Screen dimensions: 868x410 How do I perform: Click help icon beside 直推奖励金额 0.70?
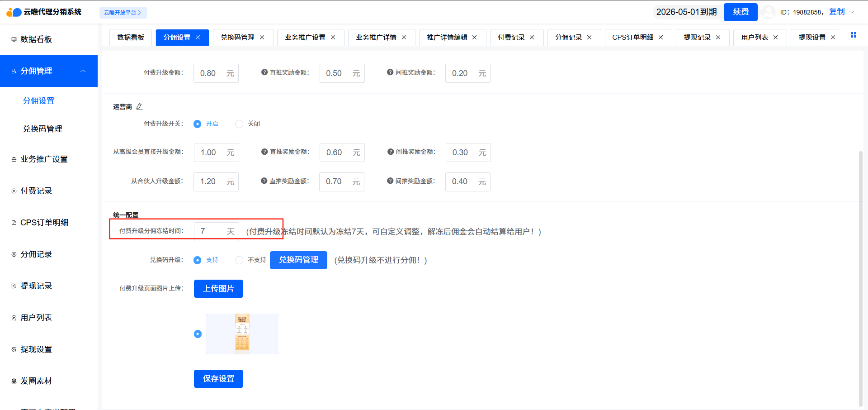(264, 181)
